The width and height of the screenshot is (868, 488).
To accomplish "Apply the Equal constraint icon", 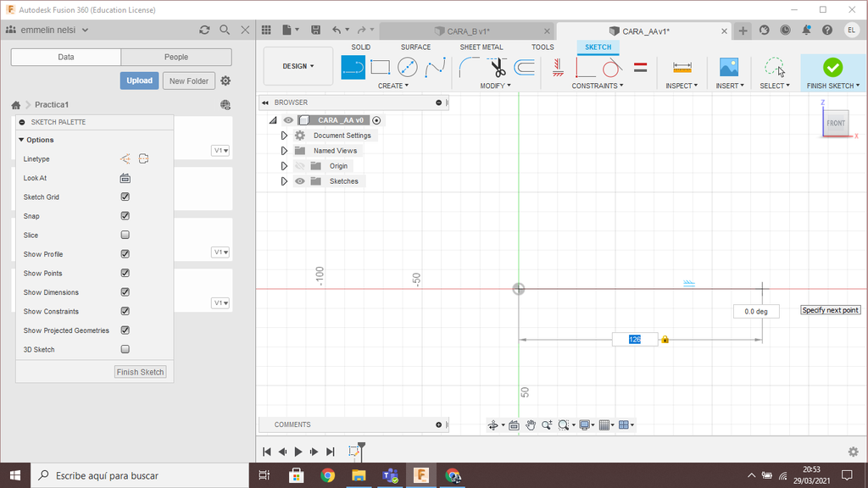I will click(x=641, y=68).
